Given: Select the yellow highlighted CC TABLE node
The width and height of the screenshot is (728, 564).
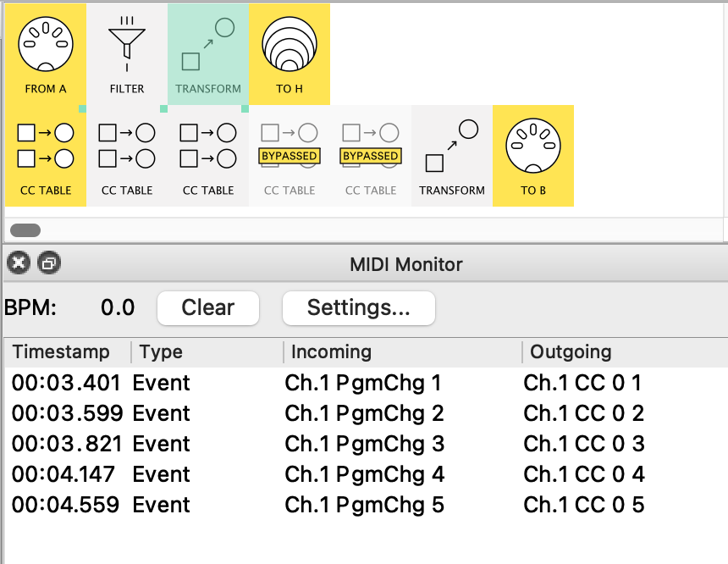Looking at the screenshot, I should (46, 155).
